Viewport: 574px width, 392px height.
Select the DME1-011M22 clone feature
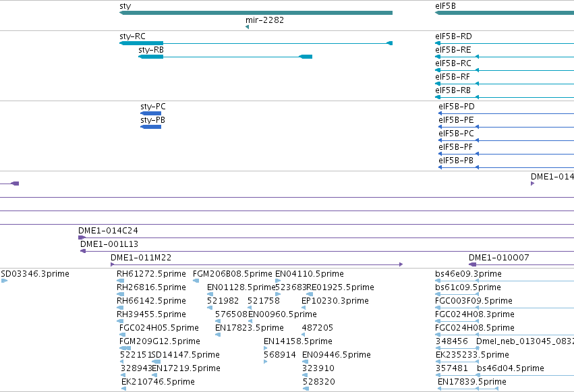(256, 264)
